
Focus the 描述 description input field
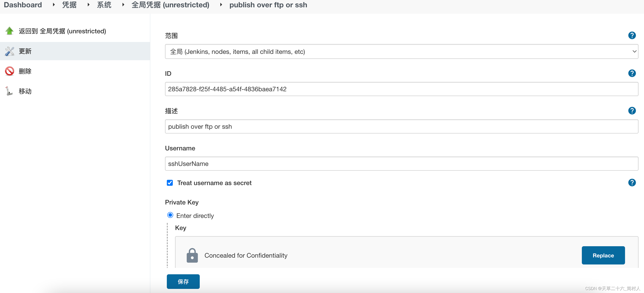pyautogui.click(x=402, y=127)
